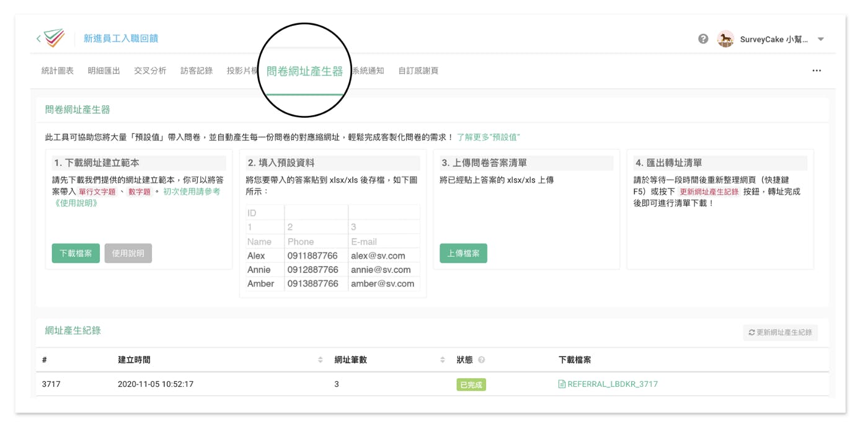The height and width of the screenshot is (429, 868).
Task: Expand the account dropdown arrow
Action: [821, 39]
